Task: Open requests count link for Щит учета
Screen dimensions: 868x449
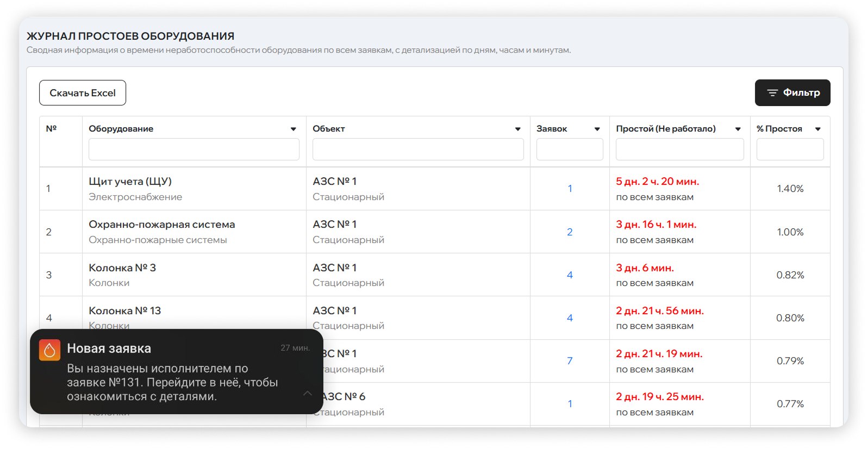Action: point(570,189)
